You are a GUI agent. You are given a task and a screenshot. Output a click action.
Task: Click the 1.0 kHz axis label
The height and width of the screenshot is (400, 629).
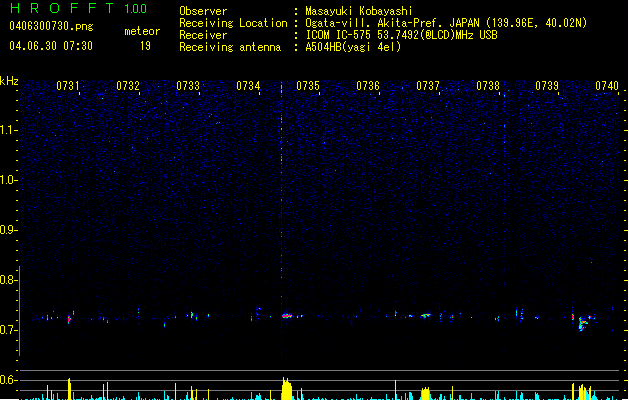pos(9,180)
